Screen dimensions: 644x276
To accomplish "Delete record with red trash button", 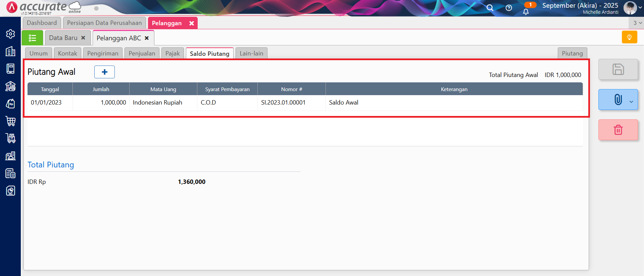I will pos(618,130).
